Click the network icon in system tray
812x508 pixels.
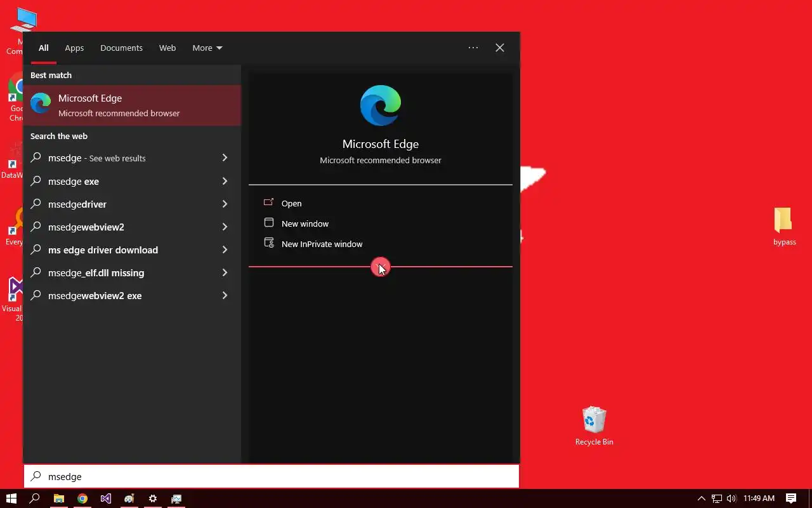pos(717,498)
